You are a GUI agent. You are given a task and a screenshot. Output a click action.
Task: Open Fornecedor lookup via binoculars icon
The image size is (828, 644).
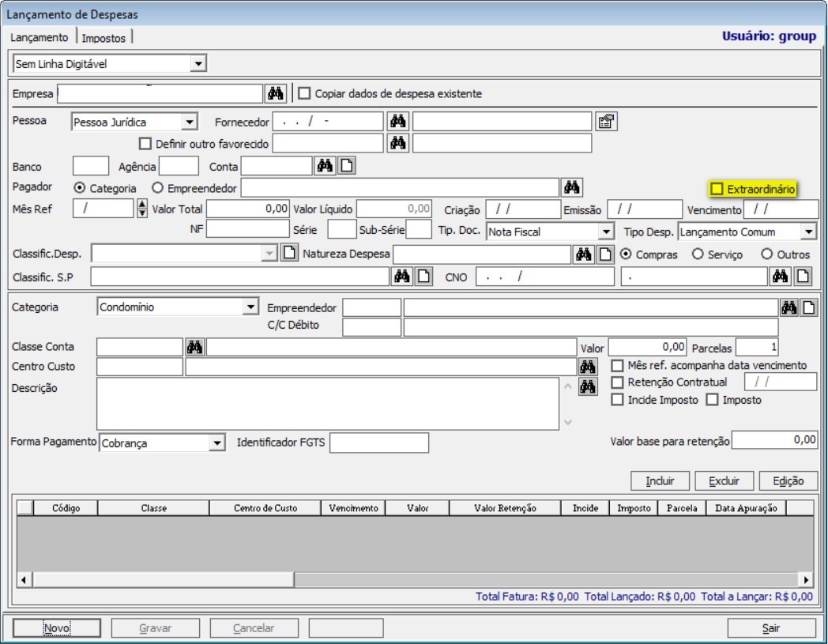pyautogui.click(x=397, y=122)
